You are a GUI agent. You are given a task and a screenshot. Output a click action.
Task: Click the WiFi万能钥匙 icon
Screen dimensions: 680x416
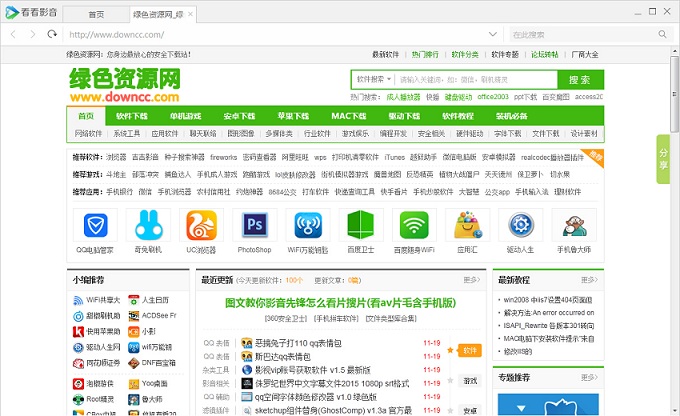click(x=308, y=223)
